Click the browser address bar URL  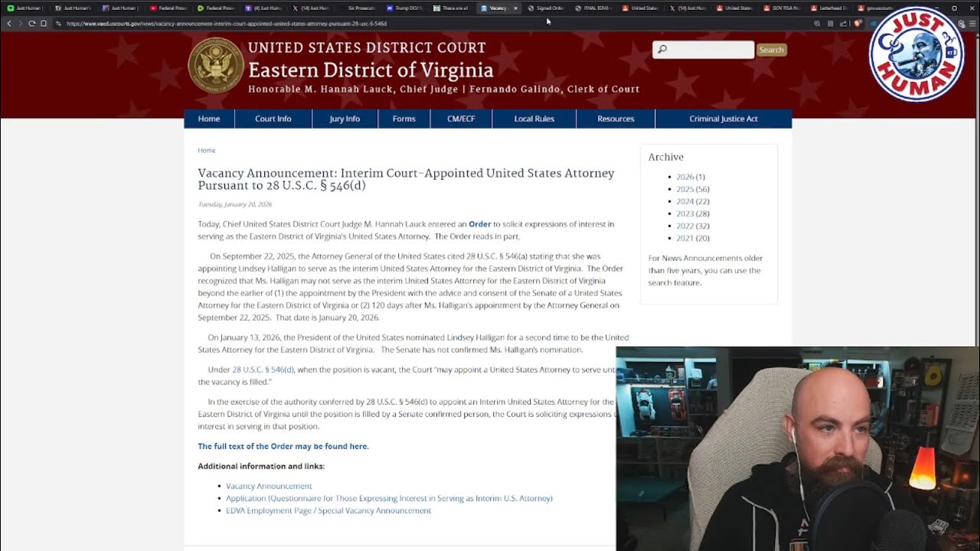click(x=227, y=24)
